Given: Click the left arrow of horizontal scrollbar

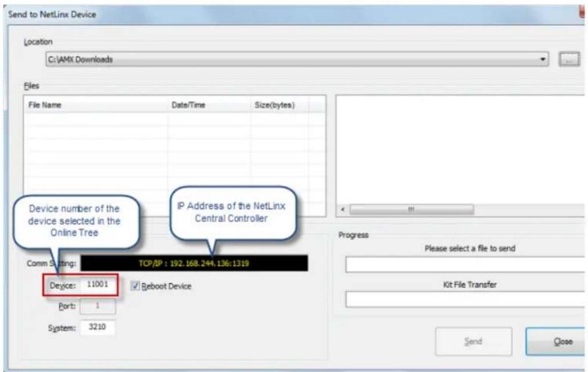Looking at the screenshot, I should click(x=343, y=209).
